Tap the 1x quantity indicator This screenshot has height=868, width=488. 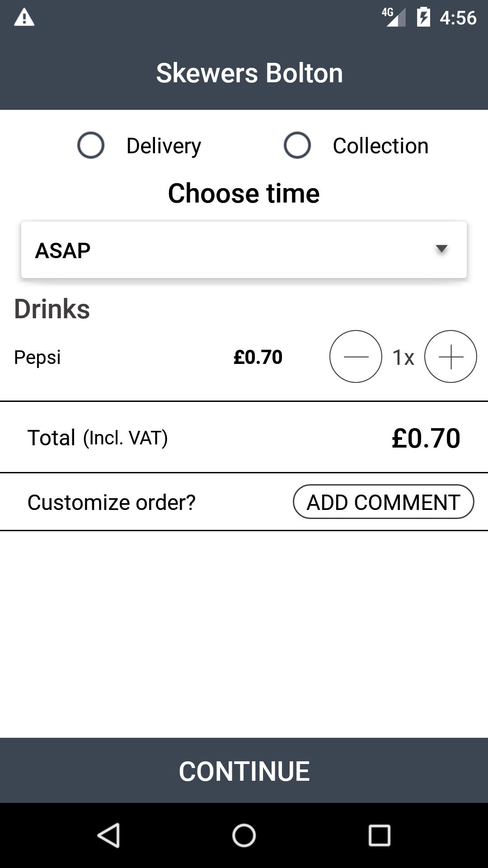[403, 357]
